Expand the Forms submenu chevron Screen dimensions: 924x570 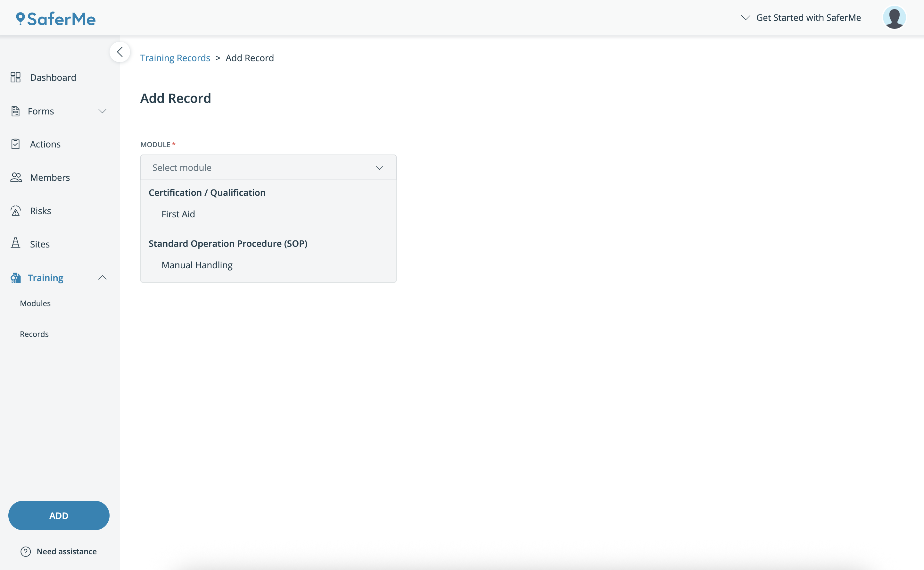tap(102, 111)
